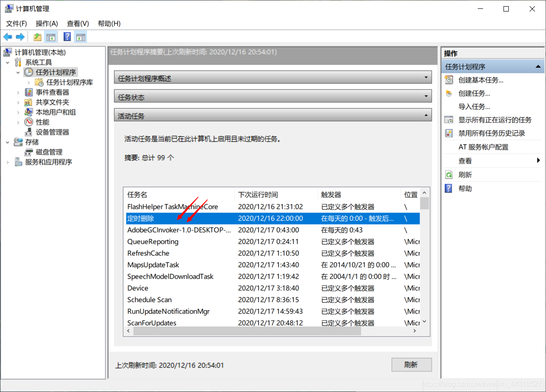This screenshot has height=392, width=546.
Task: Click the scroll right arrow of task list
Action: [415, 331]
